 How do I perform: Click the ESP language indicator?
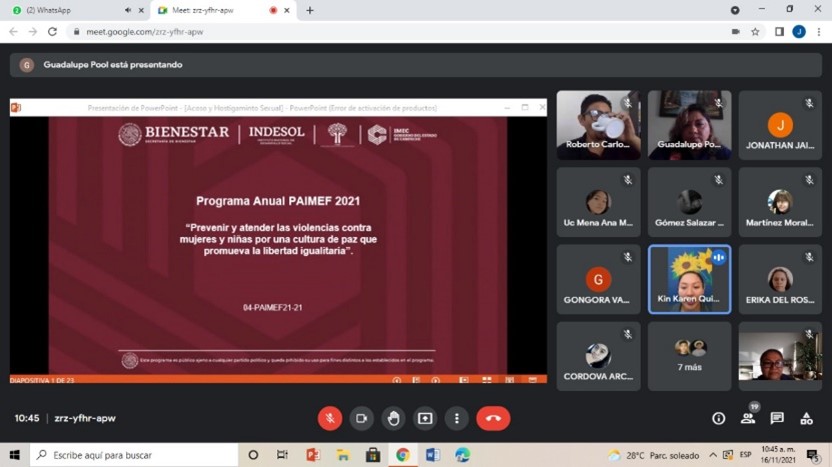pyautogui.click(x=746, y=455)
